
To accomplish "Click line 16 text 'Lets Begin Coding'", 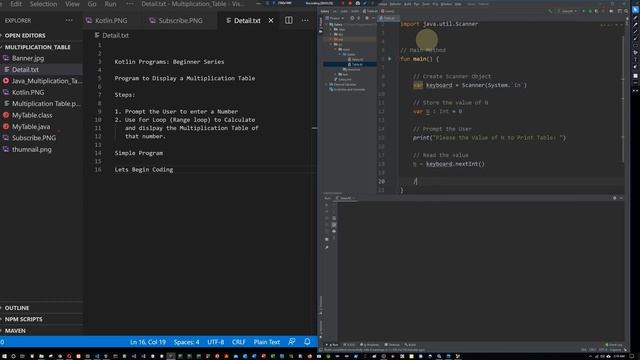I will point(144,169).
